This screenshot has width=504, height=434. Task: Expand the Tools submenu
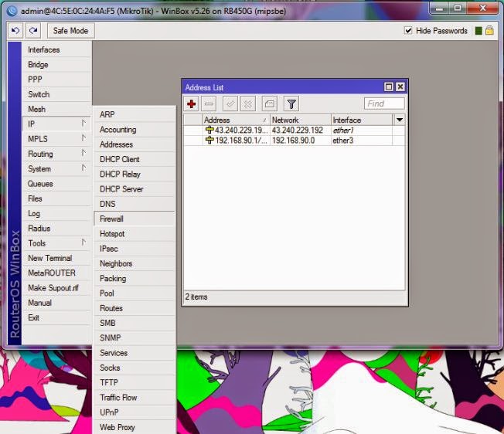tap(56, 243)
